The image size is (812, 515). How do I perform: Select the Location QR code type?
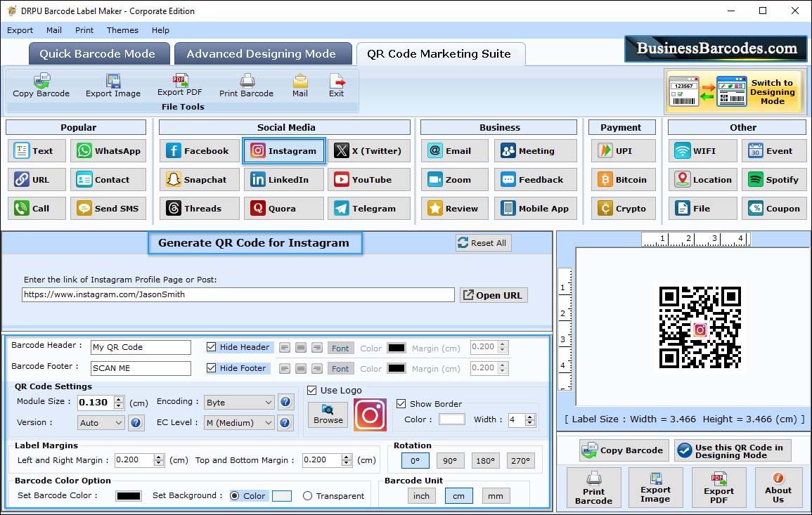coord(702,180)
